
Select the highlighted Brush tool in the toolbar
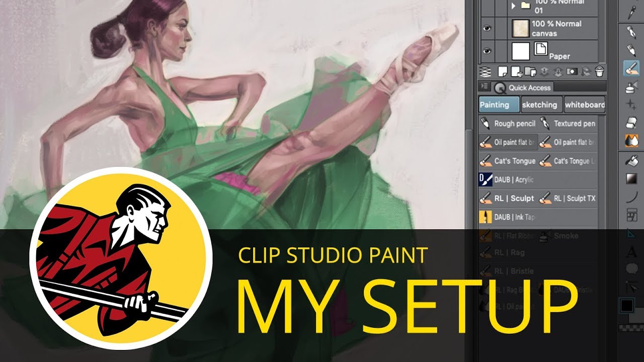(x=631, y=68)
